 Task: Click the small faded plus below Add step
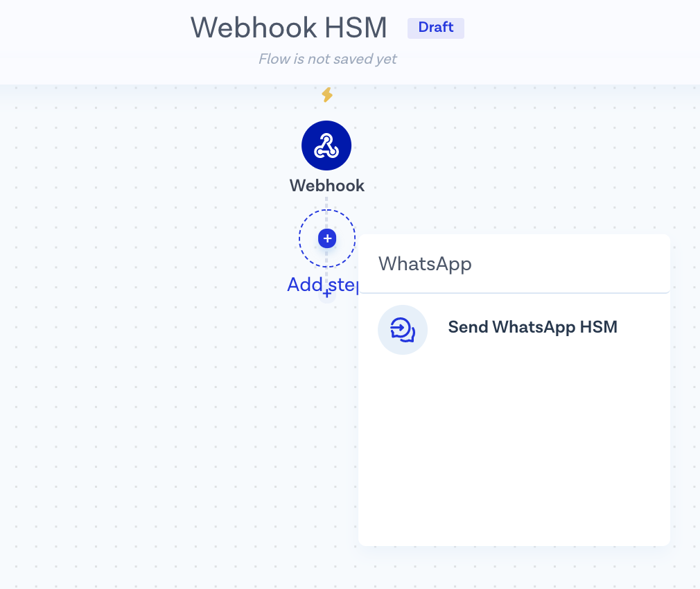(327, 294)
